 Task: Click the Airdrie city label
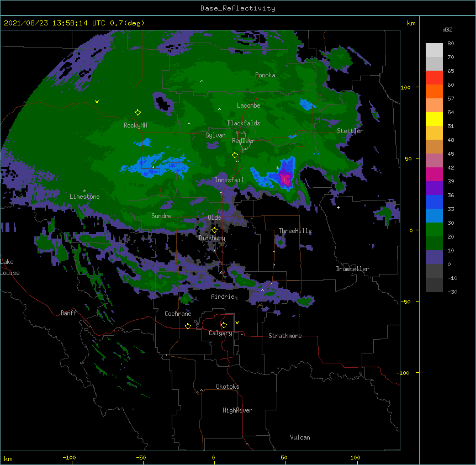click(223, 297)
